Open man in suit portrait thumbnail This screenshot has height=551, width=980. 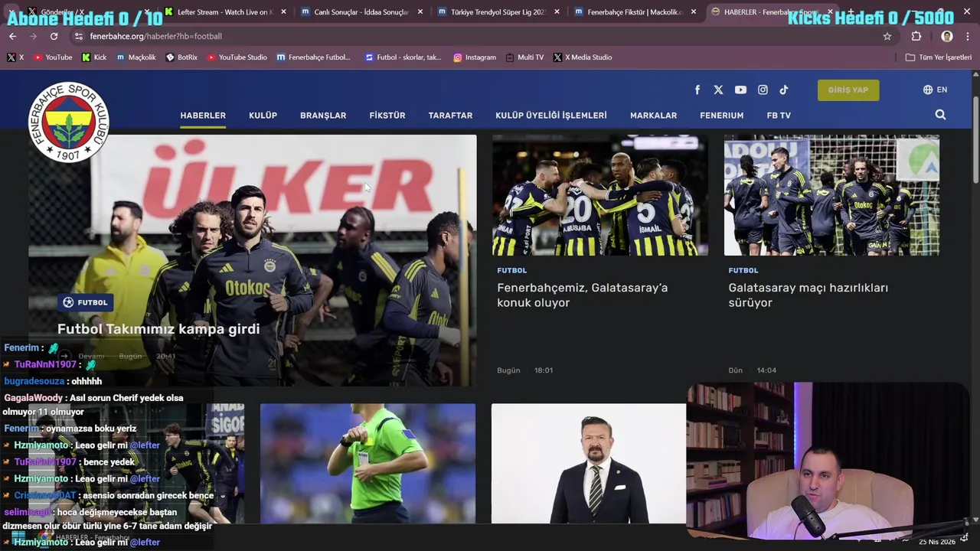click(589, 464)
